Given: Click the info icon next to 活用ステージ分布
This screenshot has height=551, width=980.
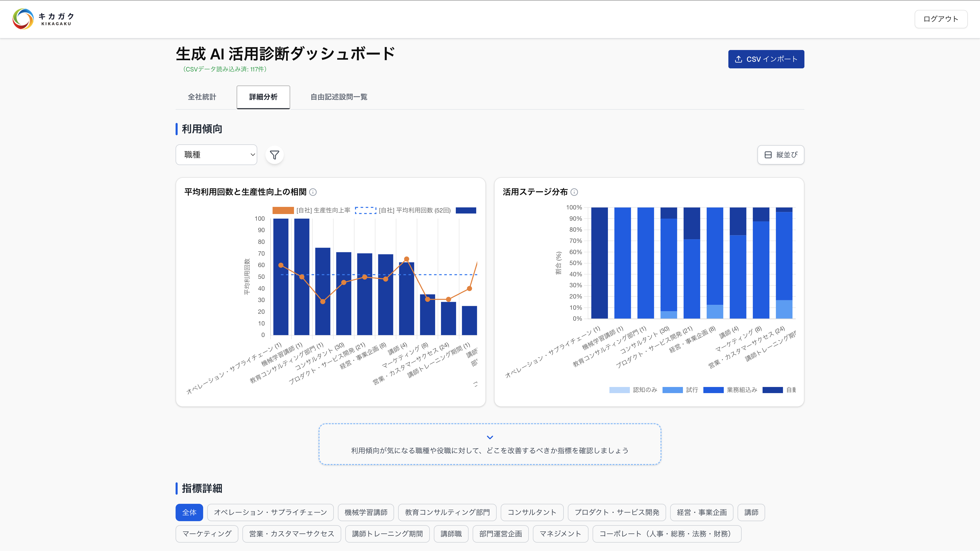Looking at the screenshot, I should point(574,192).
